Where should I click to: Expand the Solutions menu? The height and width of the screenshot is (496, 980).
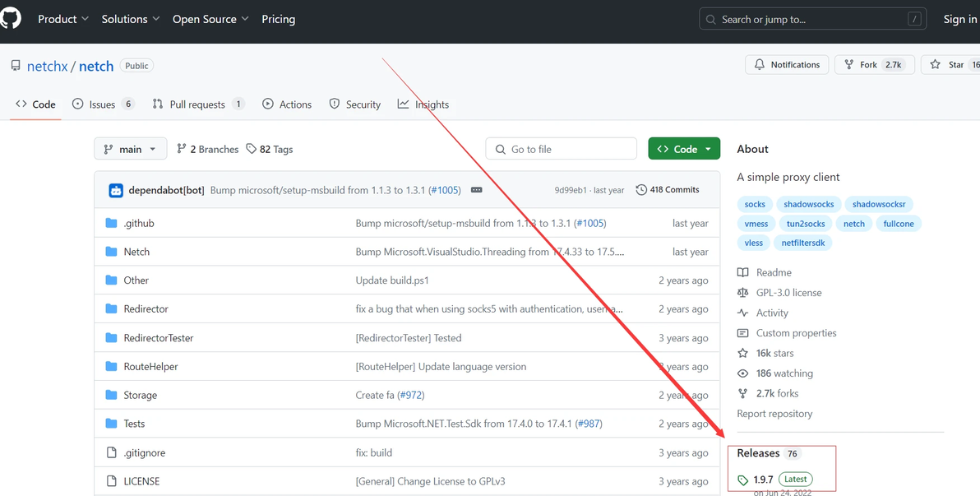pyautogui.click(x=132, y=19)
